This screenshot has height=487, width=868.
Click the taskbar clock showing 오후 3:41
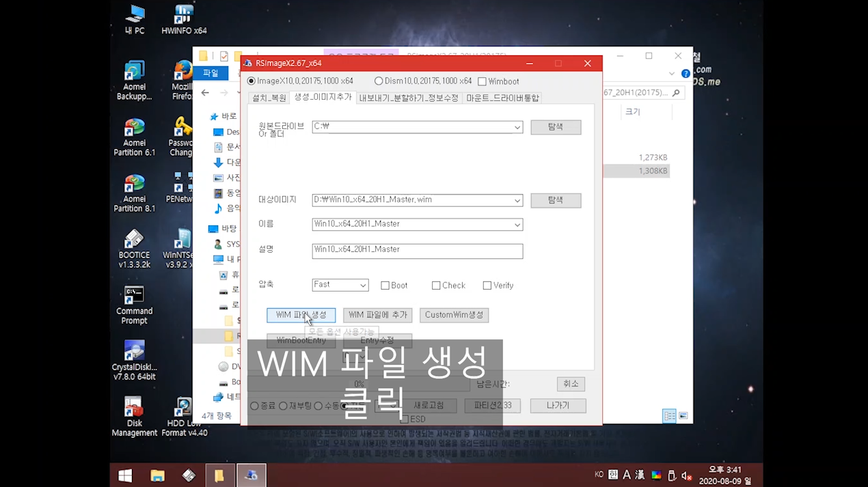pyautogui.click(x=725, y=475)
